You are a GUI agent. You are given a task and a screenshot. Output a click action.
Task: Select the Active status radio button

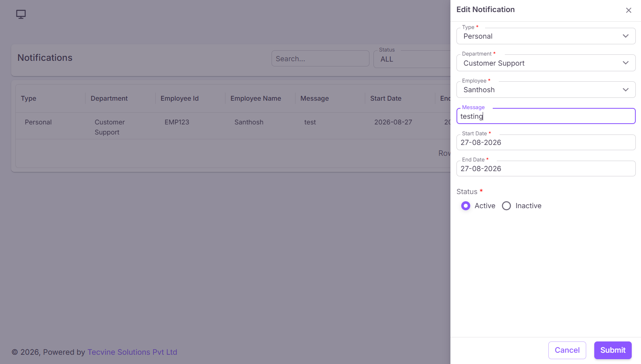(466, 206)
